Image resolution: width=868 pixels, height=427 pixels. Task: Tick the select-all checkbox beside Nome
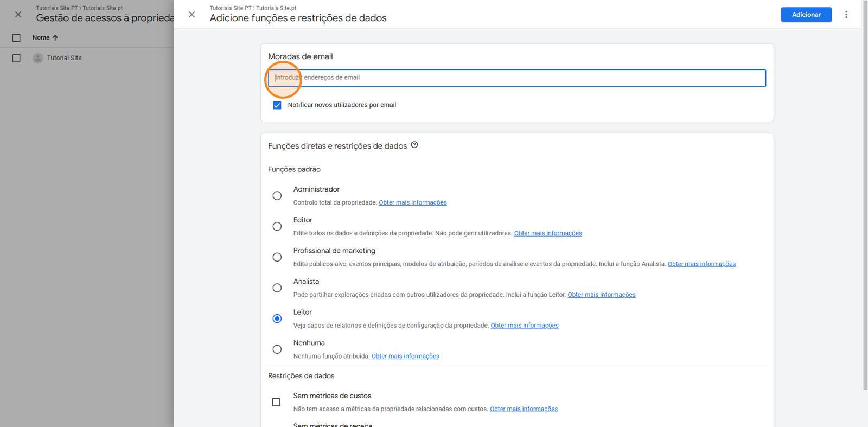click(16, 38)
